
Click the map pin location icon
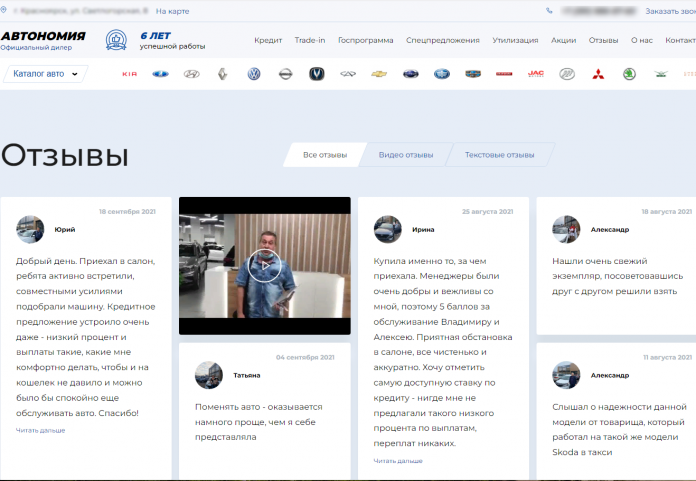pyautogui.click(x=4, y=10)
